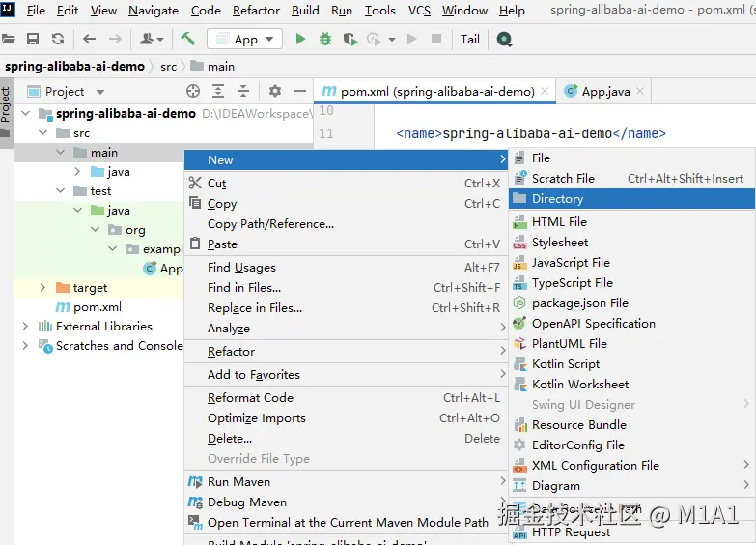Open the Refactor submenu in context menu
756x545 pixels.
(x=346, y=352)
